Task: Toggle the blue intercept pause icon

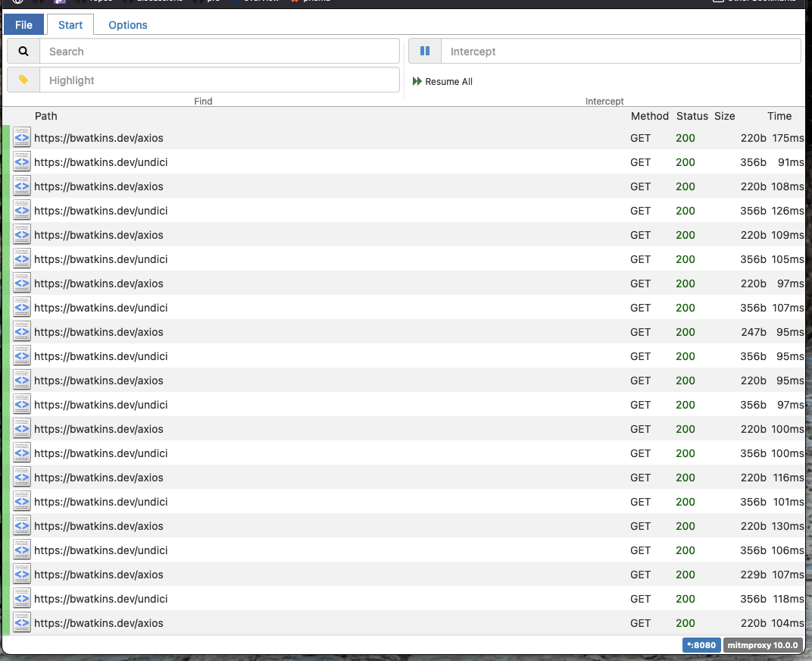Action: coord(424,50)
